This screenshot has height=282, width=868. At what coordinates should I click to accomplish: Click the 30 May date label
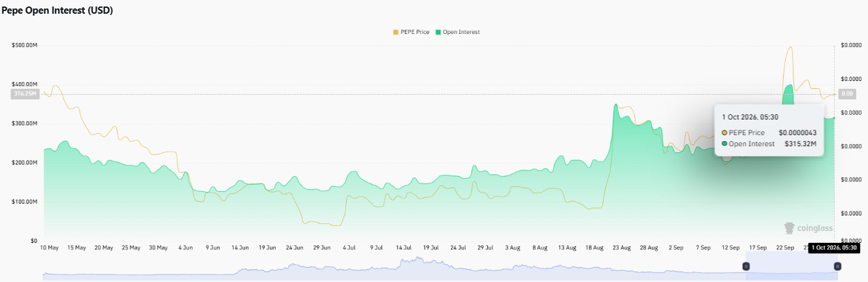[x=158, y=248]
